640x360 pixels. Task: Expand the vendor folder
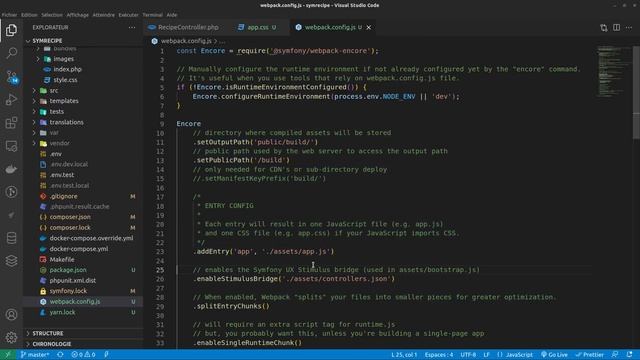point(59,143)
